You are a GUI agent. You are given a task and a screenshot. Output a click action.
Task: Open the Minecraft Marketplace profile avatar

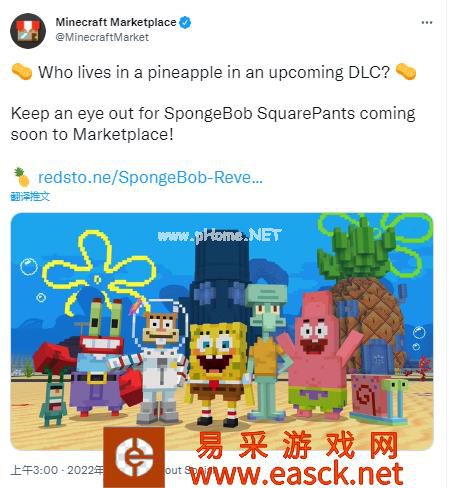pos(28,31)
